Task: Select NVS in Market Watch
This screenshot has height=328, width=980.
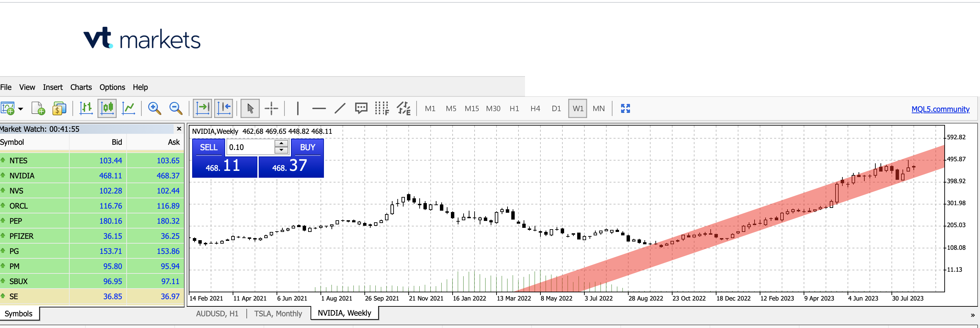Action: 92,191
